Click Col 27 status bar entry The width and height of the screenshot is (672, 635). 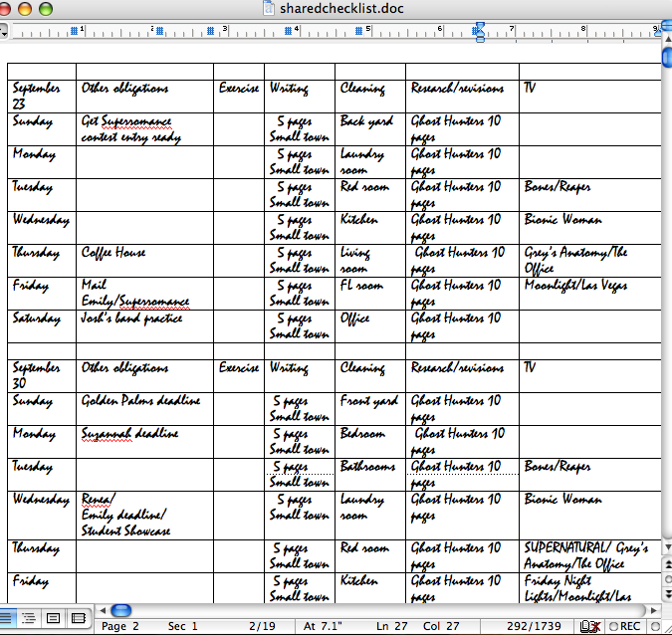(x=441, y=626)
